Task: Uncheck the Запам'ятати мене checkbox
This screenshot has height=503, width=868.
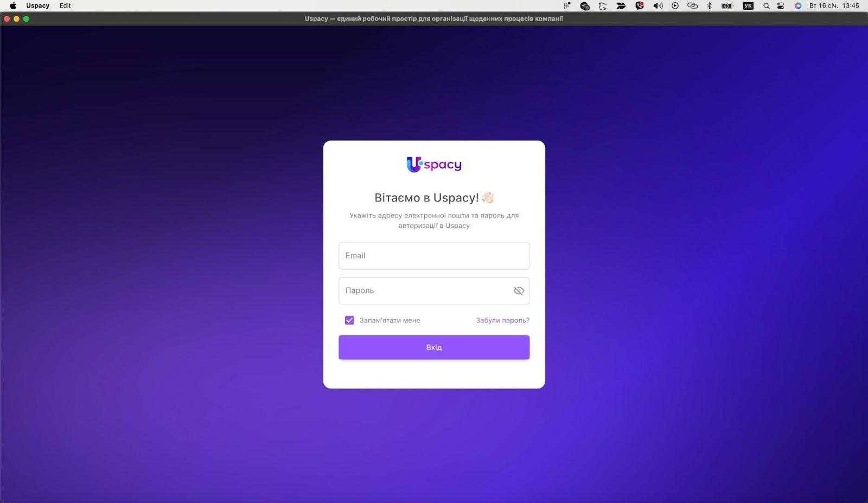Action: (x=349, y=321)
